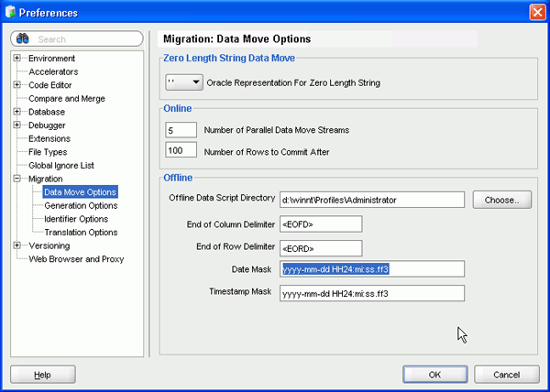Select Web Browser and Proxy
The width and height of the screenshot is (550, 392).
click(76, 259)
